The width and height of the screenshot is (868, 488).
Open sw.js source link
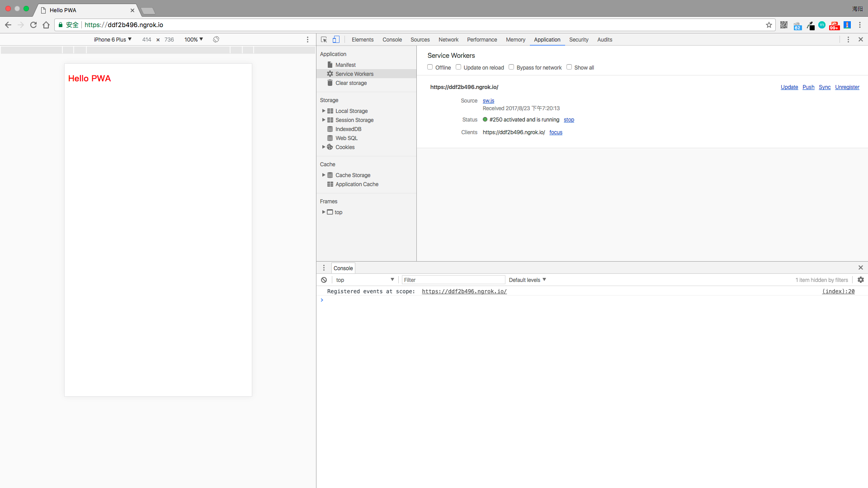(x=488, y=100)
